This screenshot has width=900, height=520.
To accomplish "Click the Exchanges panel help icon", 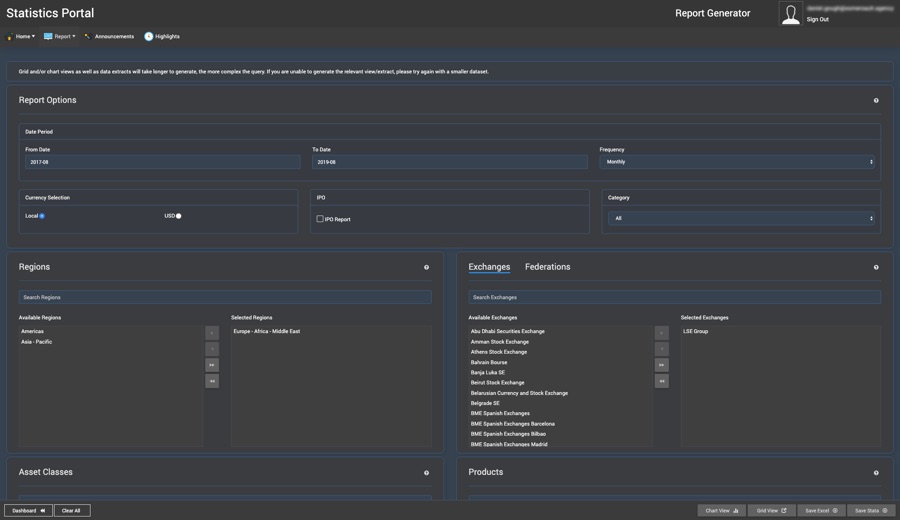I will point(876,267).
